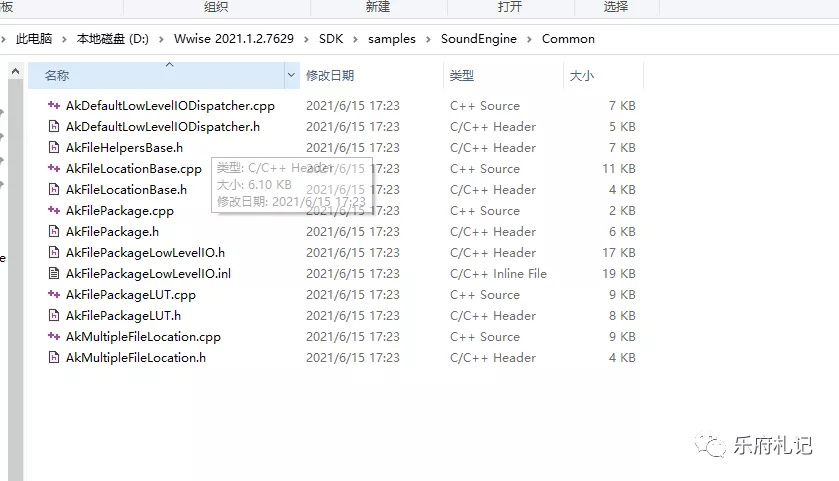Navigate to SDK breadcrumb
Image resolution: width=839 pixels, height=481 pixels.
pyautogui.click(x=331, y=39)
